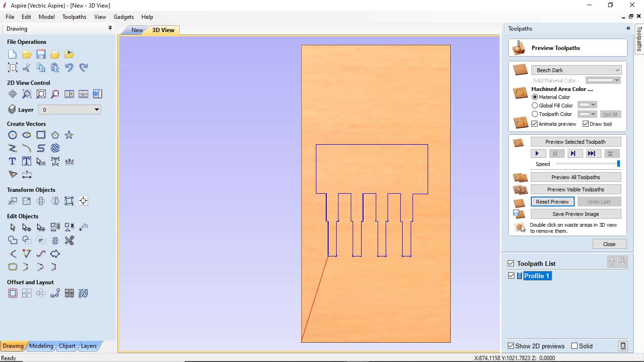The image size is (644, 362).
Task: Click the Array copy grid icon
Action: tap(27, 293)
